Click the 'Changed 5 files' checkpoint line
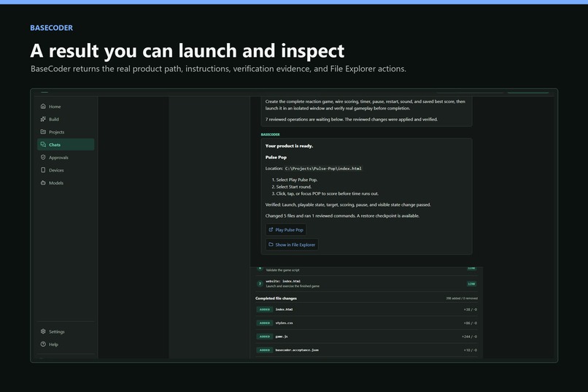This screenshot has width=588, height=392. pos(342,215)
